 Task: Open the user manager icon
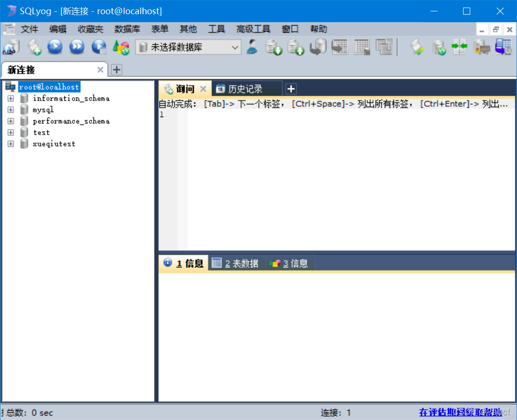[x=252, y=47]
